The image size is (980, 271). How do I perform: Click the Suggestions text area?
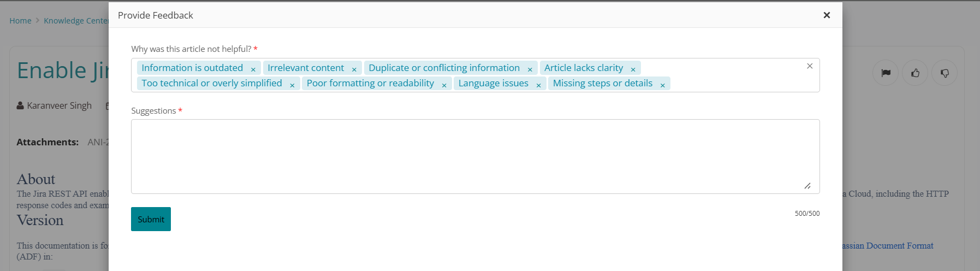pos(475,156)
